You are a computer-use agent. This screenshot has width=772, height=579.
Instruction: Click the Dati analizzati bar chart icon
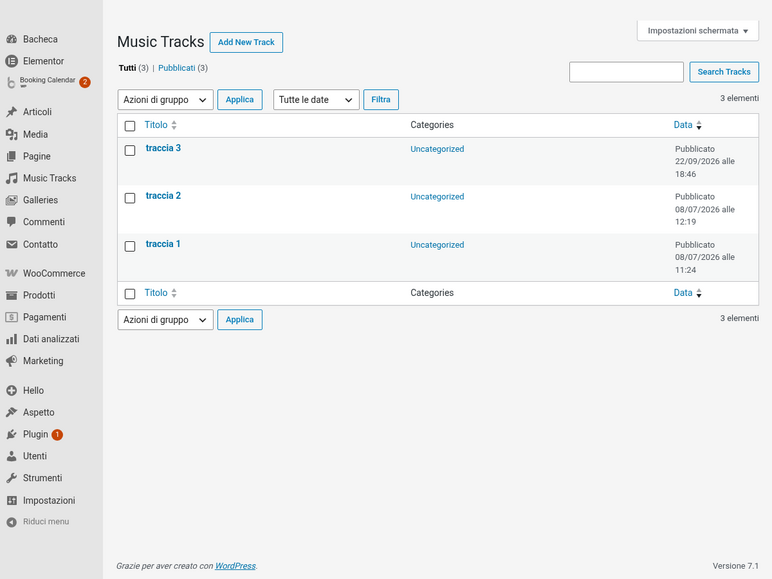point(11,339)
